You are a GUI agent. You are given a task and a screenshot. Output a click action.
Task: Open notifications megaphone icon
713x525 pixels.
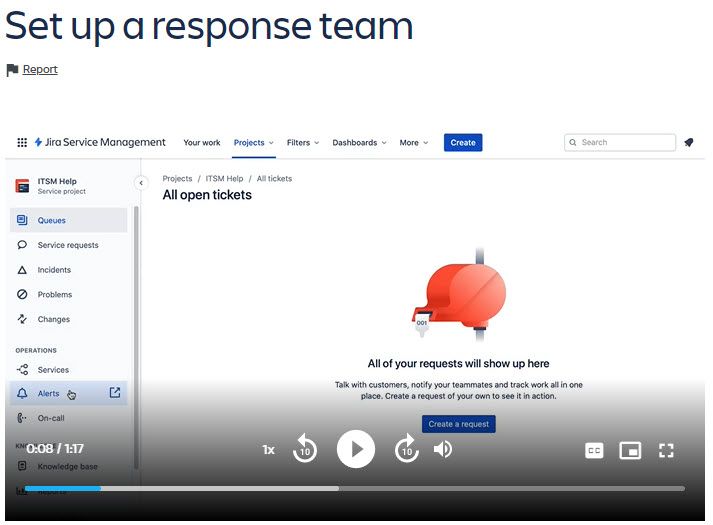pos(689,142)
